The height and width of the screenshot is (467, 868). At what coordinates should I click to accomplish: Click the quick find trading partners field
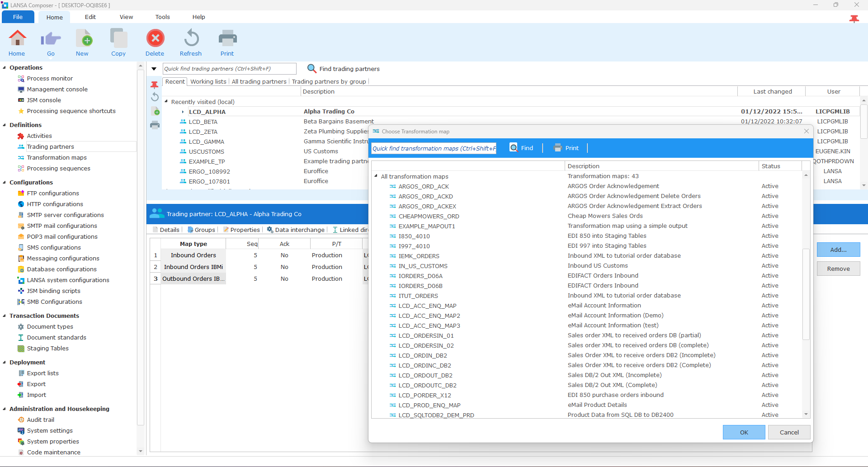point(229,69)
